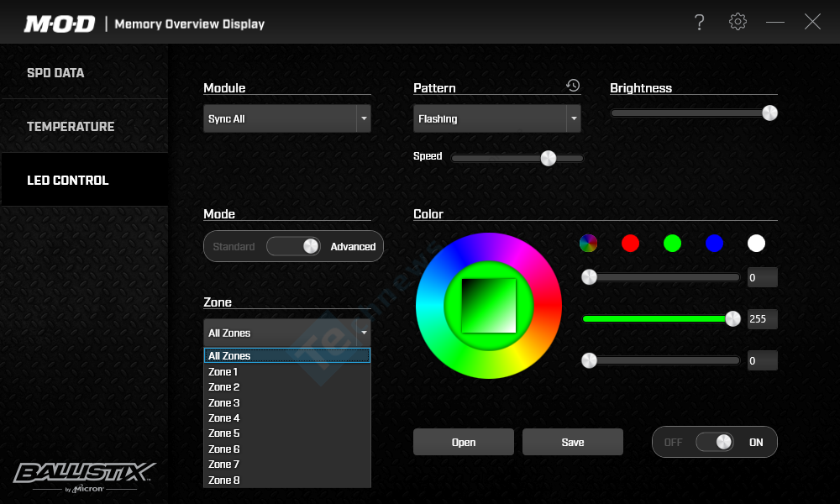Screen dimensions: 840x504
Task: Click the Speed slider handle
Action: tap(548, 158)
